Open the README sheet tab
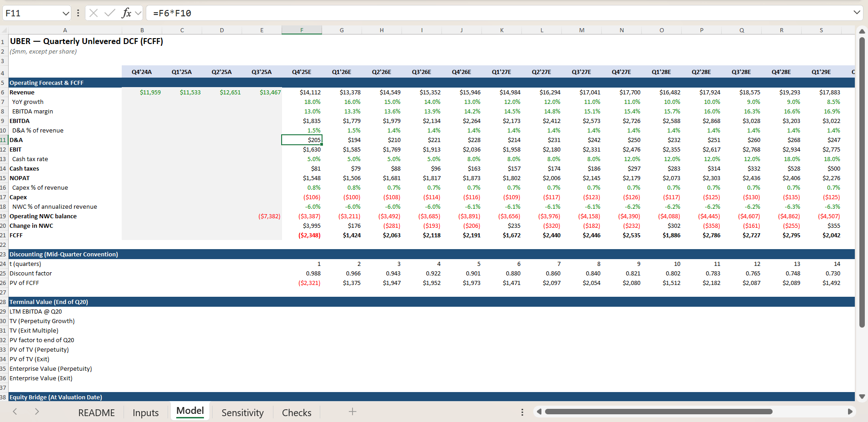Screen dimensions: 868x422 pyautogui.click(x=96, y=412)
